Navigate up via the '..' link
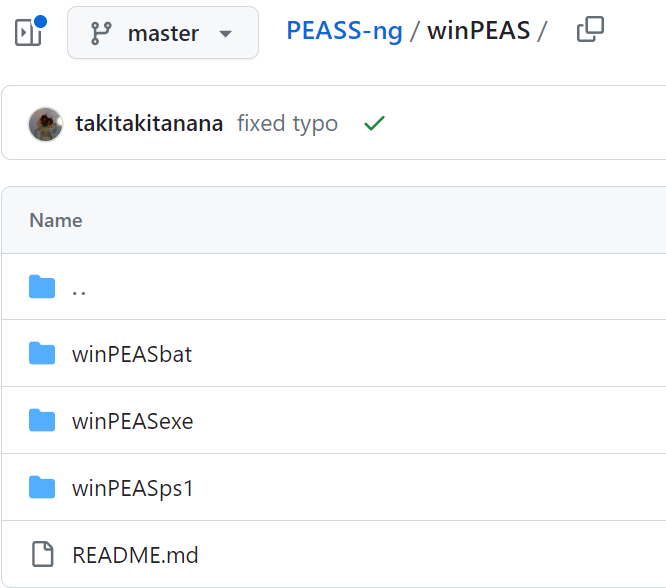 point(79,288)
